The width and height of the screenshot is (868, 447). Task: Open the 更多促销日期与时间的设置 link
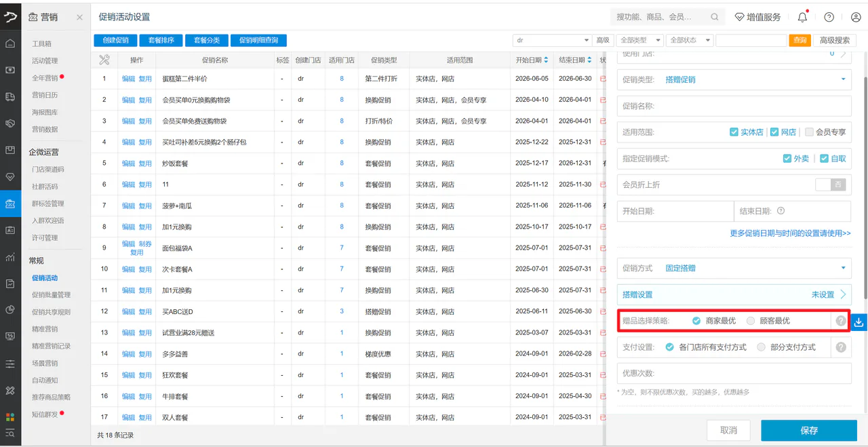(x=790, y=233)
